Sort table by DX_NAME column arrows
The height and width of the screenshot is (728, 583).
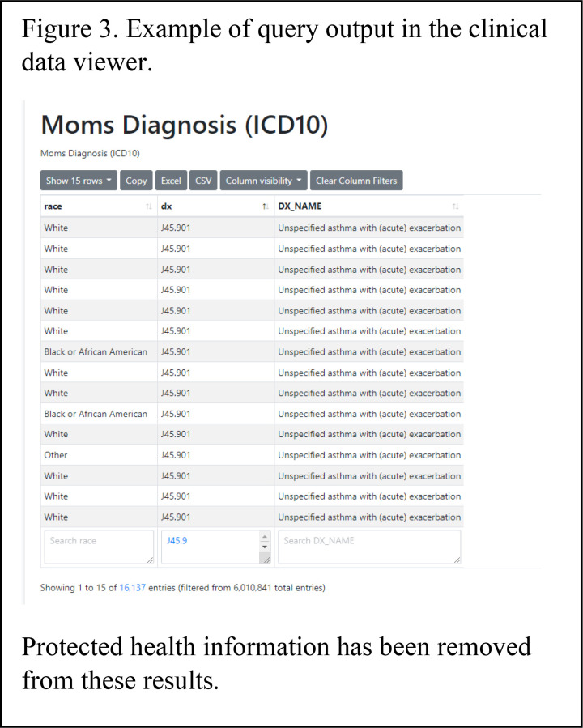[456, 206]
